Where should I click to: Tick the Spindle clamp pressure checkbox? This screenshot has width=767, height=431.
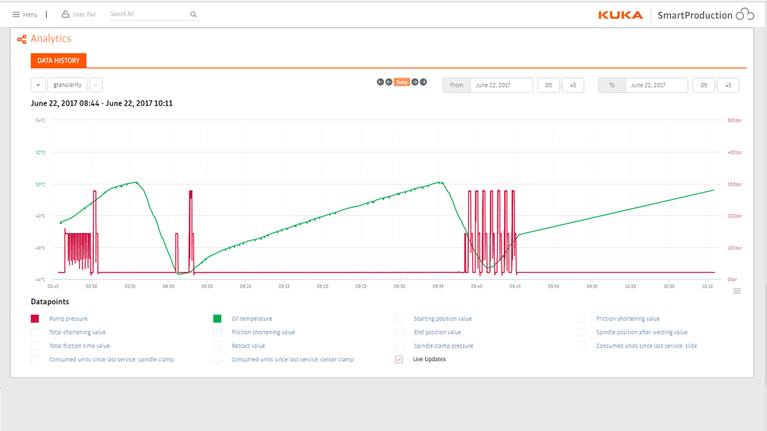400,345
